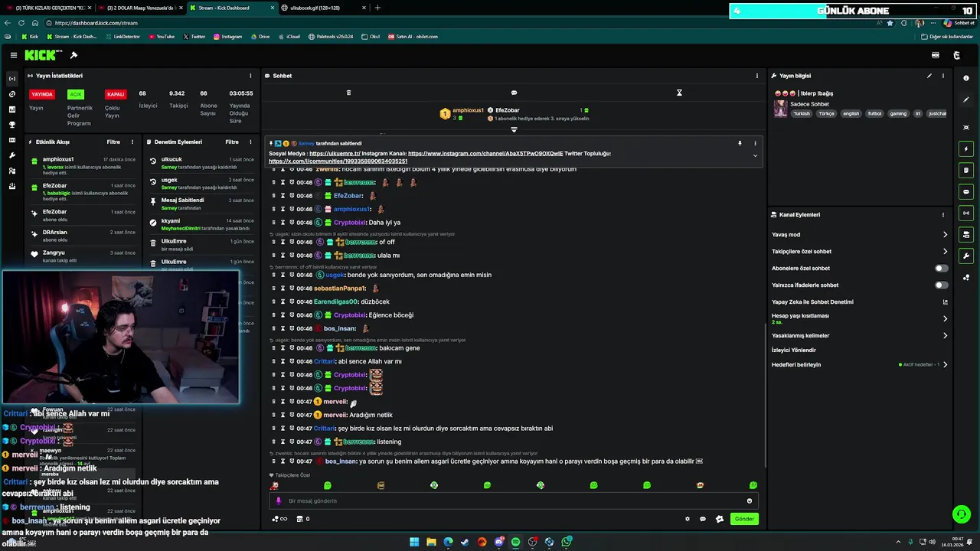Screen dimensions: 980x551
Task: Open the wrench settings icon in left sidebar
Action: (x=11, y=155)
